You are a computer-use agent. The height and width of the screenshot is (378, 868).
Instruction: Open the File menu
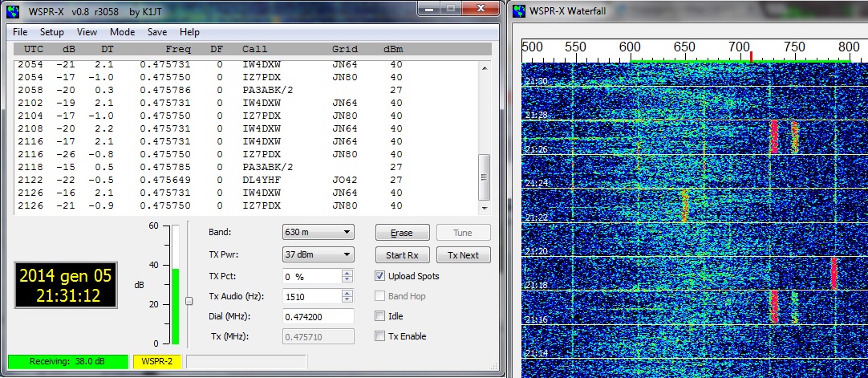coord(20,32)
